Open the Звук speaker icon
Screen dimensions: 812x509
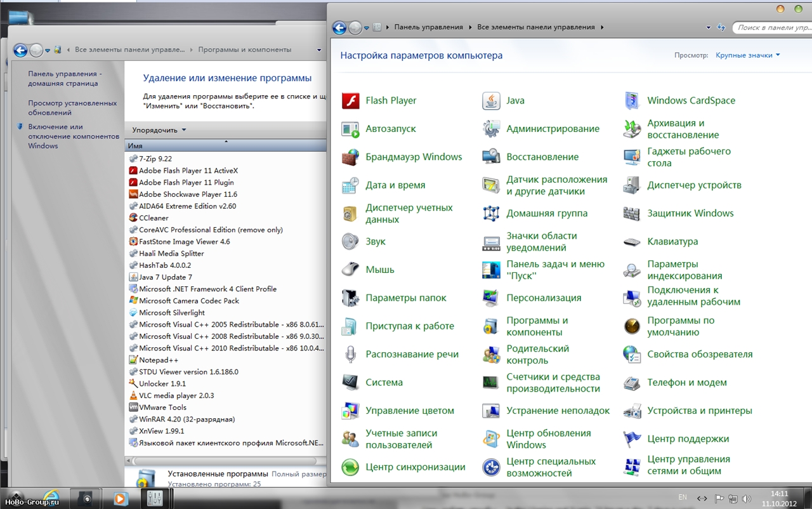click(351, 242)
